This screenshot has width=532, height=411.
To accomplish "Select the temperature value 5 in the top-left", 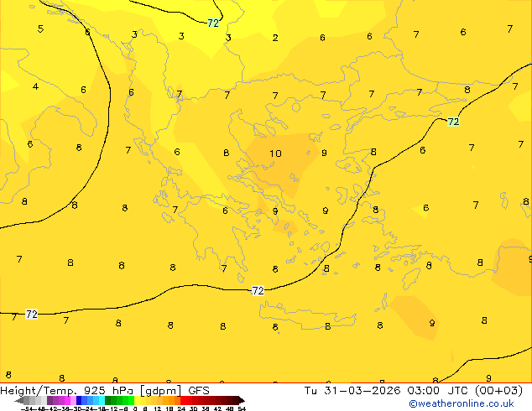I will pyautogui.click(x=40, y=29).
